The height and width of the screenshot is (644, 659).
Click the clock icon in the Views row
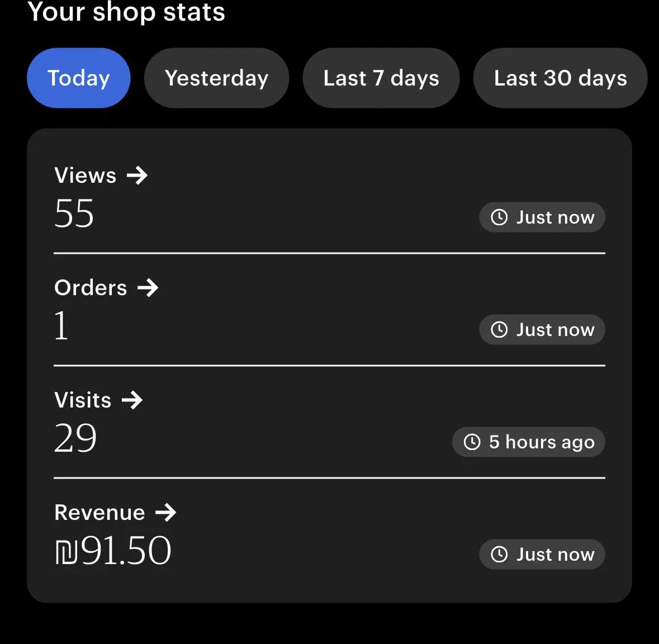(x=499, y=217)
